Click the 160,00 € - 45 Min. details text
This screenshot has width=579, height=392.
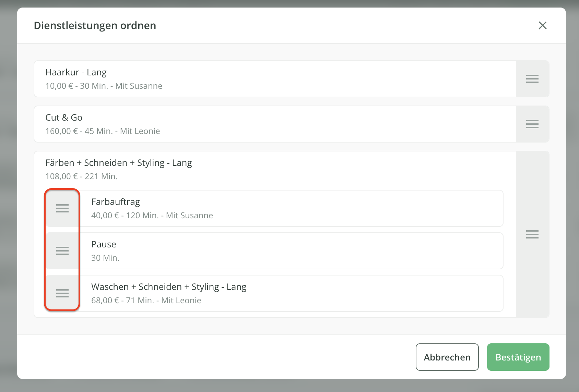pyautogui.click(x=103, y=131)
